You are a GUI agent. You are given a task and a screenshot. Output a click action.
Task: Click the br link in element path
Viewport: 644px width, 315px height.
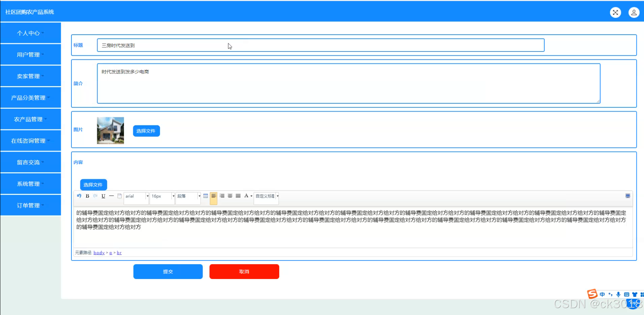[x=119, y=253]
